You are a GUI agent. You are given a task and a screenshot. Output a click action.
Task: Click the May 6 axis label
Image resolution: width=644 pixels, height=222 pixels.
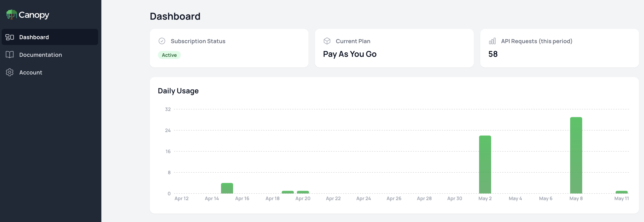point(545,199)
